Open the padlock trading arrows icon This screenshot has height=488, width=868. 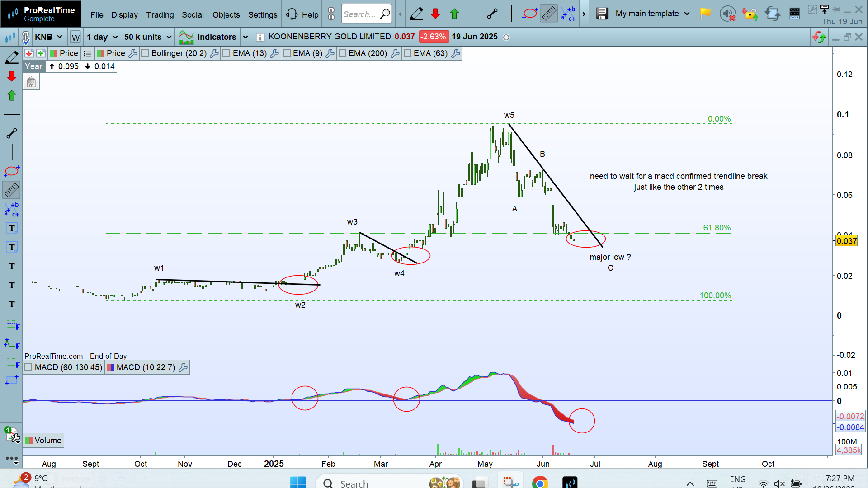(x=750, y=14)
